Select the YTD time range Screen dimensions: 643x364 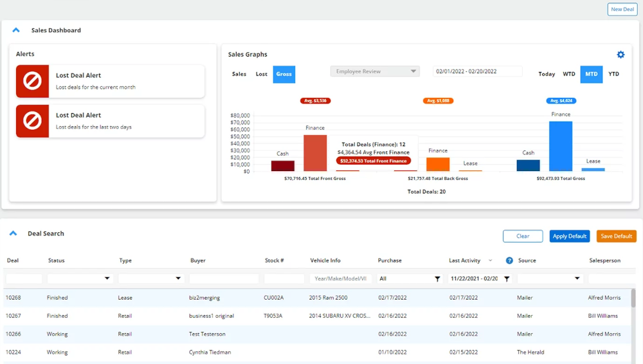(613, 74)
